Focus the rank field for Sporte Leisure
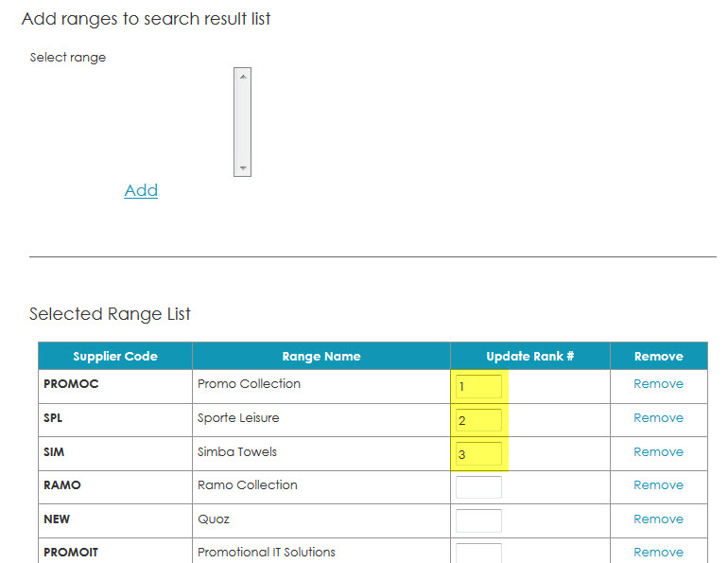This screenshot has height=563, width=728. pos(478,420)
